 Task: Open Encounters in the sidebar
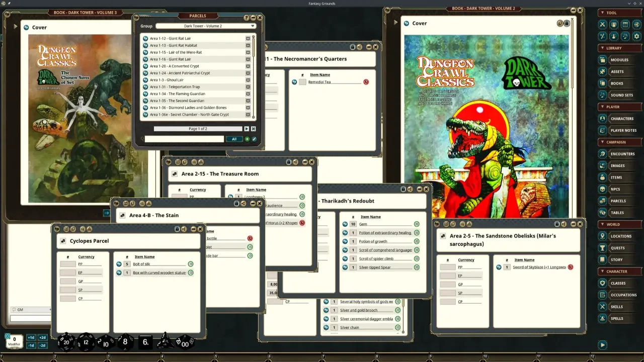pyautogui.click(x=619, y=154)
